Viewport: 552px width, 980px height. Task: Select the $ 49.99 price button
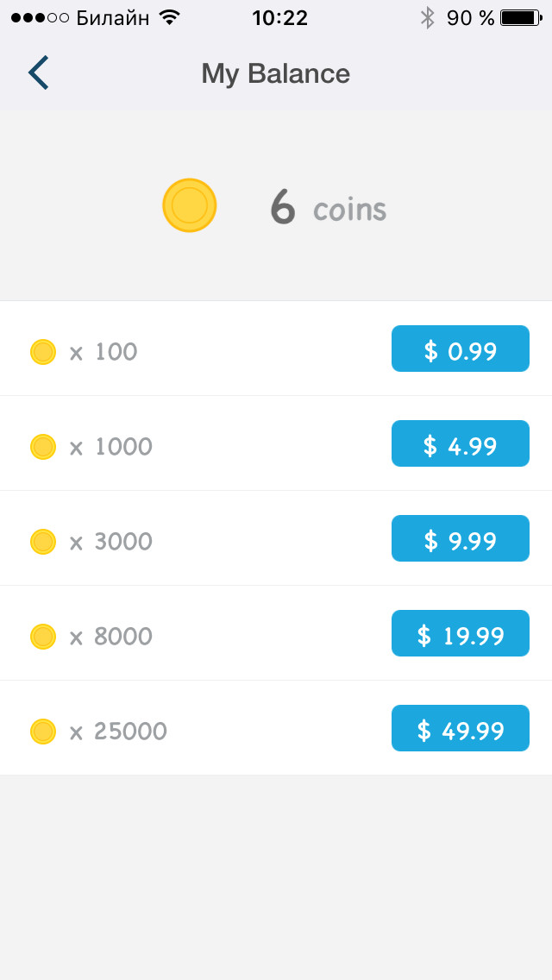click(x=461, y=729)
